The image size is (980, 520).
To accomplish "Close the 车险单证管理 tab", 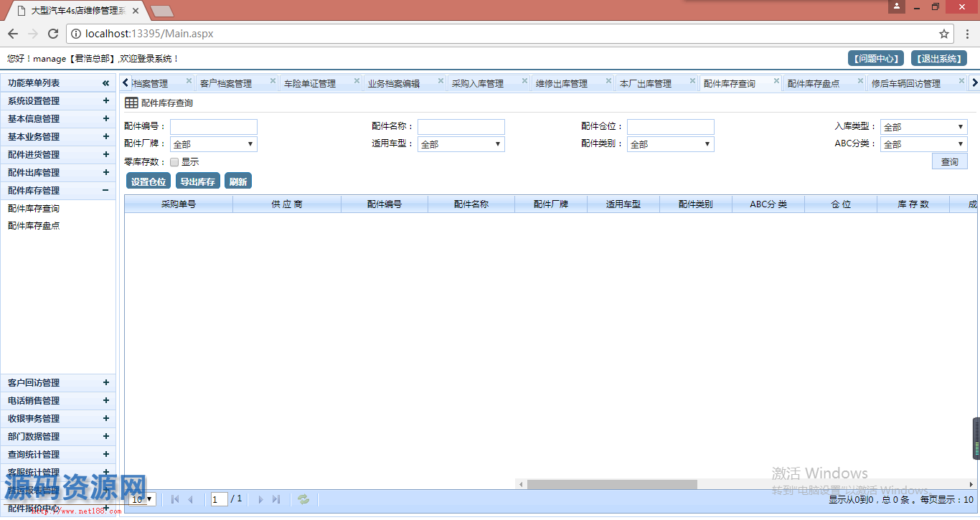I will [357, 81].
